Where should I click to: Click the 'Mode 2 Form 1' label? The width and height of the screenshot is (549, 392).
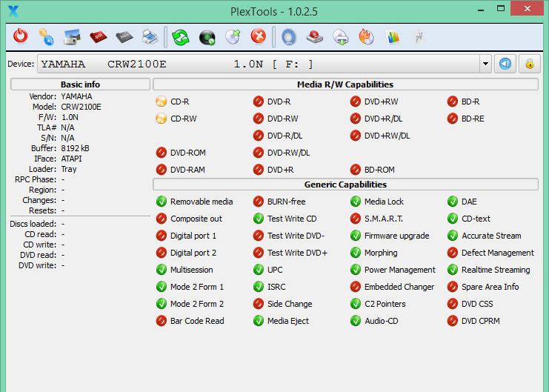(x=197, y=287)
